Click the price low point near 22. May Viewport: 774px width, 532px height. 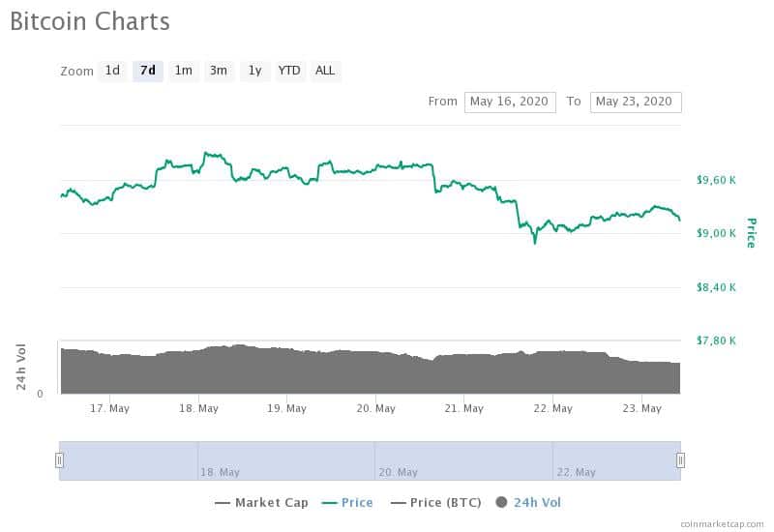click(x=535, y=243)
